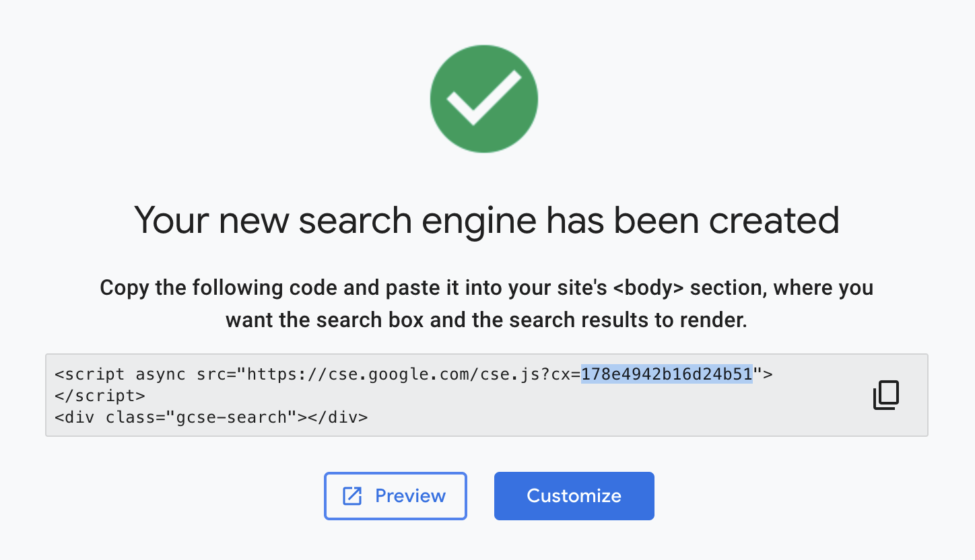Click the closing </script> tag line
This screenshot has height=560, width=975.
[x=100, y=395]
